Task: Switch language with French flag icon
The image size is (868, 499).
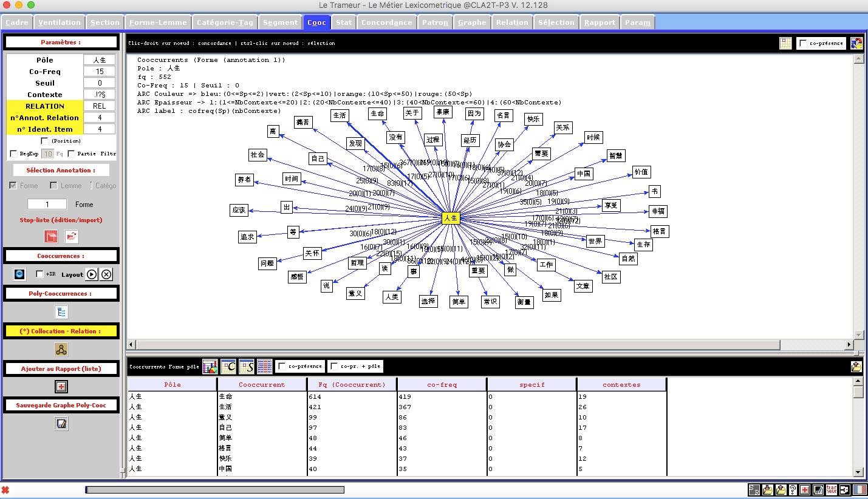Action: [859, 490]
